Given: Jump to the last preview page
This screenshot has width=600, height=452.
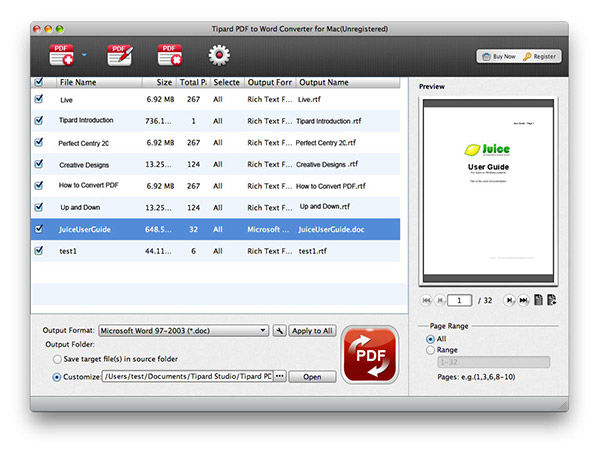Looking at the screenshot, I should (523, 299).
